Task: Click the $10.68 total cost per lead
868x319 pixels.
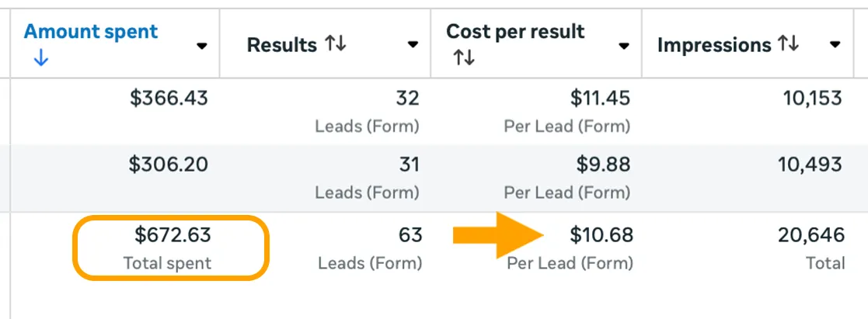Action: [x=601, y=234]
